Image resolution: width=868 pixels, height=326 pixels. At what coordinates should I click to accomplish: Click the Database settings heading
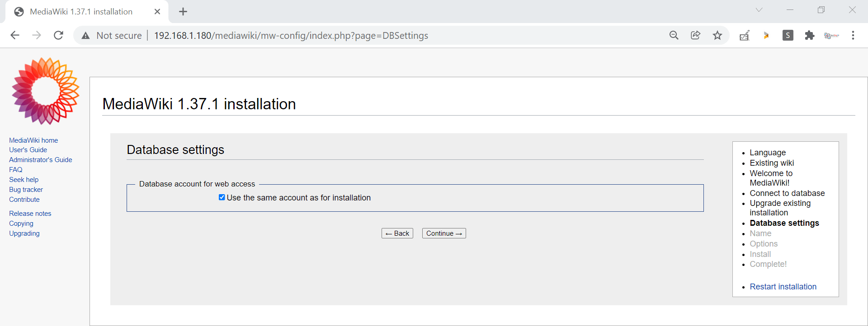tap(175, 150)
